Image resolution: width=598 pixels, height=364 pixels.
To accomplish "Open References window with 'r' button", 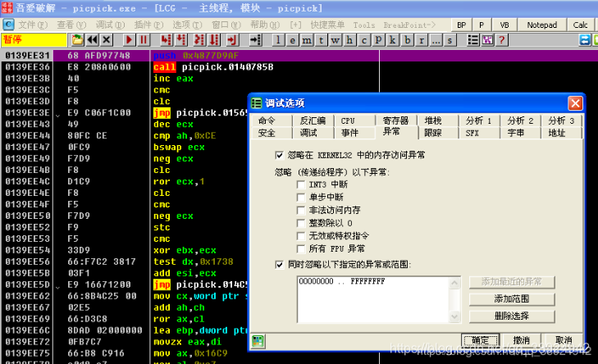I will tap(422, 40).
